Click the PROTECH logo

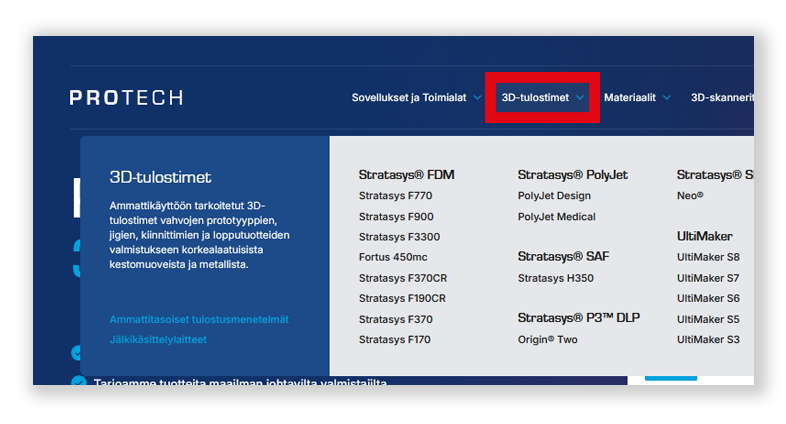click(x=126, y=98)
